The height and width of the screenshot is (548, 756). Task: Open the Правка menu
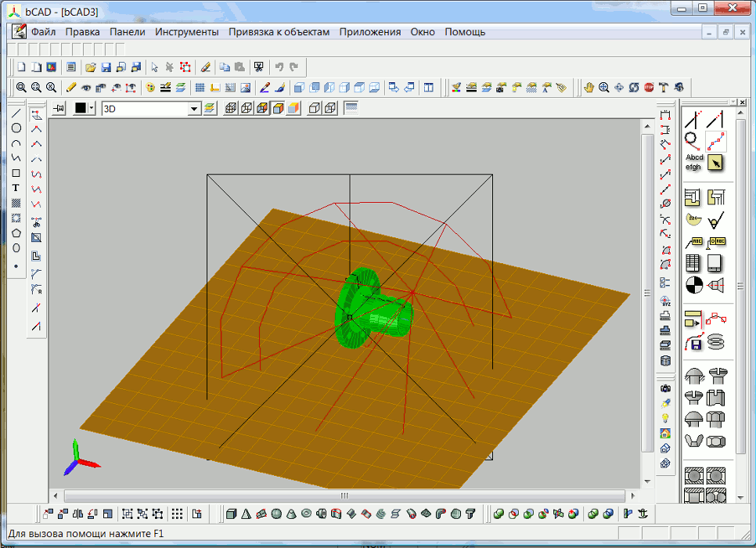pyautogui.click(x=82, y=32)
